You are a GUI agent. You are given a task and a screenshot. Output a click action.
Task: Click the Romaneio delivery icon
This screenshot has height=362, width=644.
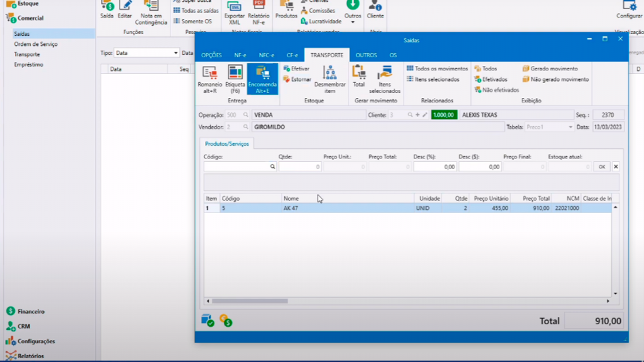click(x=209, y=79)
